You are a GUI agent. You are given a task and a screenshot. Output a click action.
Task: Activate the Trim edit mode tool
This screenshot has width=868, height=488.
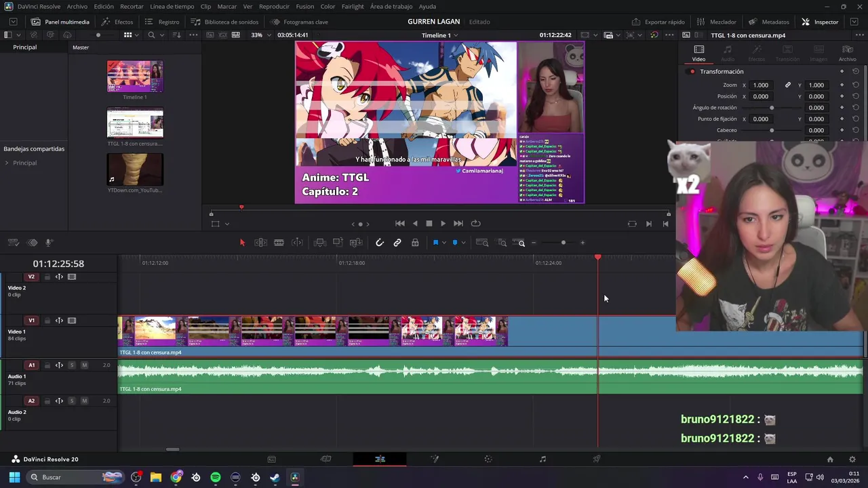(260, 243)
